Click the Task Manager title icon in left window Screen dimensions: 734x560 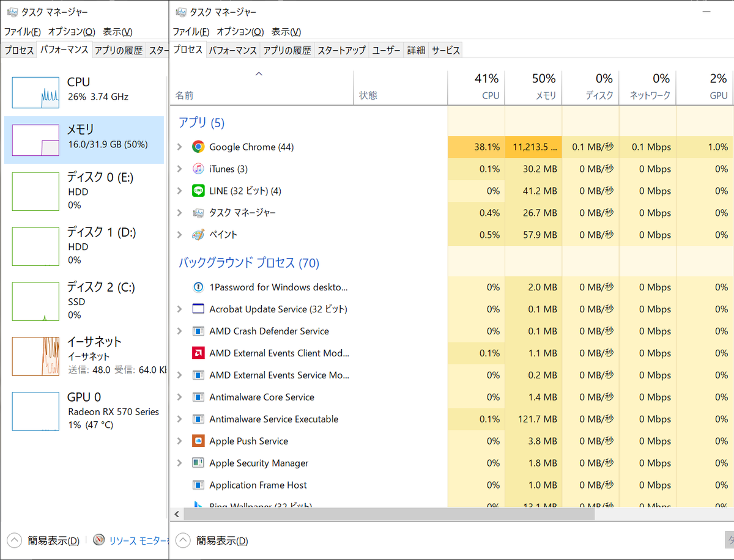pos(12,12)
